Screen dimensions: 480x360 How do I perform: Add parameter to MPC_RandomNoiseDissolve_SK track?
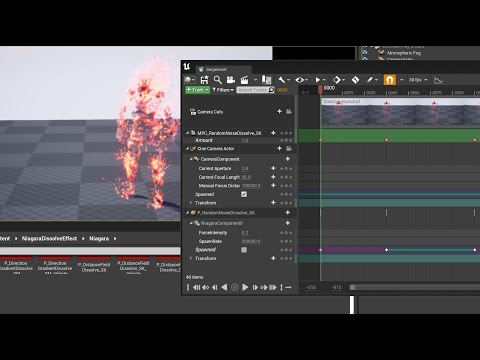click(273, 133)
